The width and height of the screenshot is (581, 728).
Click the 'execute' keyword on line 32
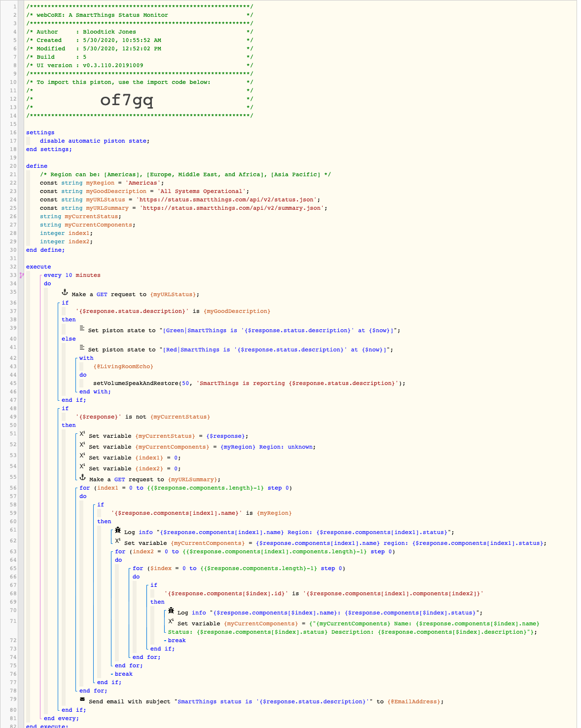tap(38, 267)
